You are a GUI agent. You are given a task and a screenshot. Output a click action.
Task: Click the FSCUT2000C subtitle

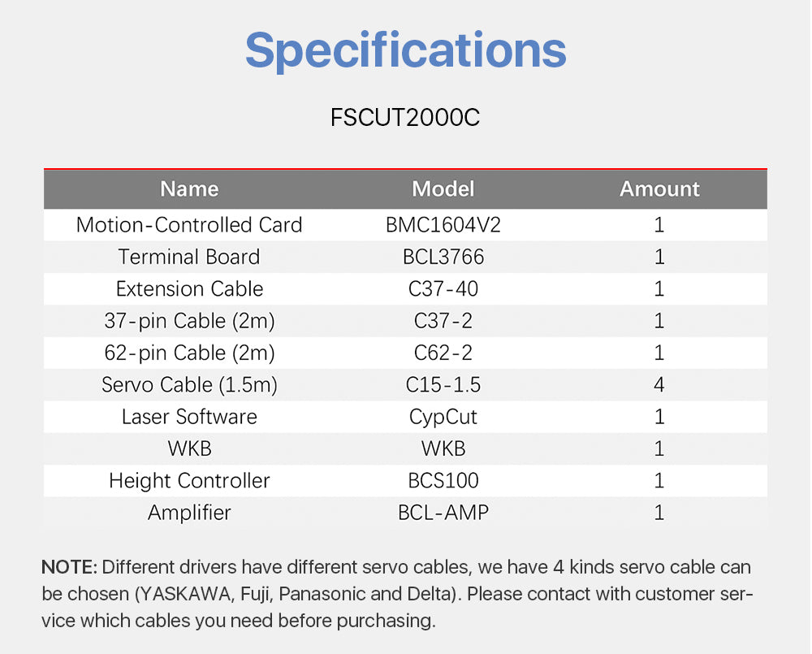[405, 118]
